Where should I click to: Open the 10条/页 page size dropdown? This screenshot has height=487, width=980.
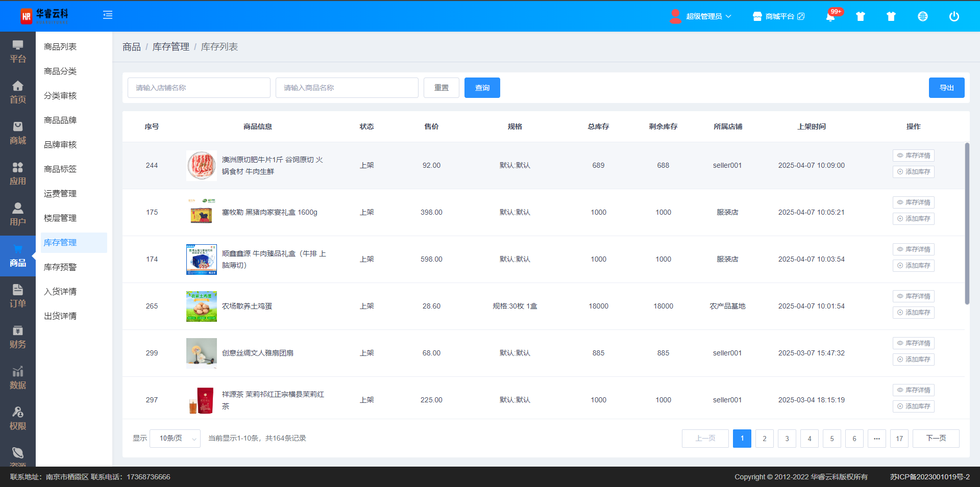pos(175,439)
